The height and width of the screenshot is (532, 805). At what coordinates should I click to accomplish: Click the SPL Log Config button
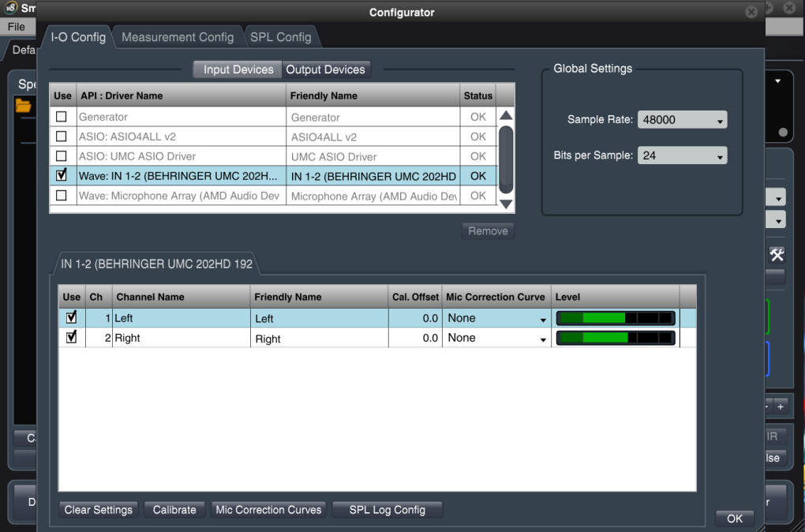(x=387, y=510)
